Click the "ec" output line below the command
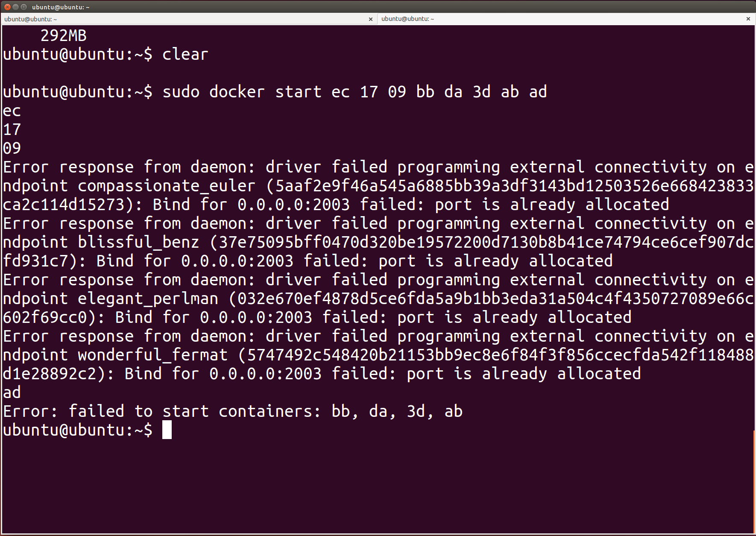This screenshot has width=756, height=536. pos(12,111)
